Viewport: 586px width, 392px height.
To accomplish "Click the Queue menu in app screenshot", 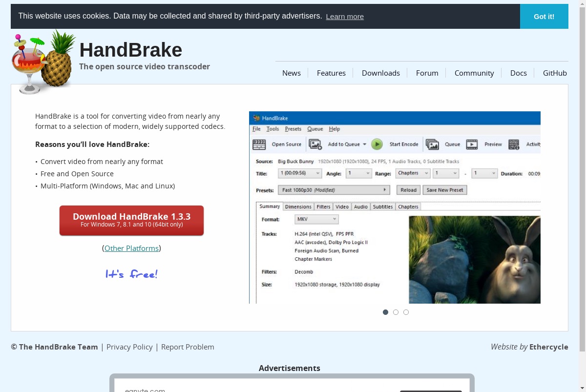I will coord(315,129).
